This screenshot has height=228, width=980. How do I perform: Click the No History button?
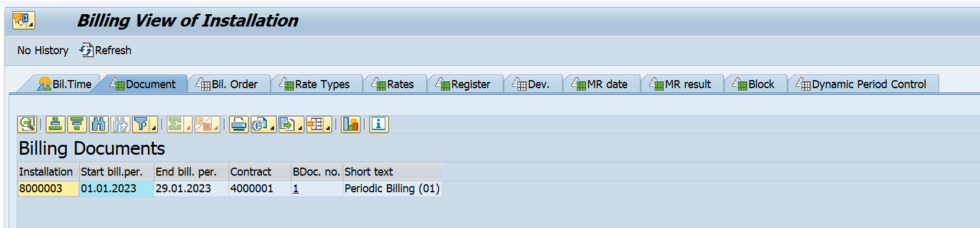(x=43, y=51)
